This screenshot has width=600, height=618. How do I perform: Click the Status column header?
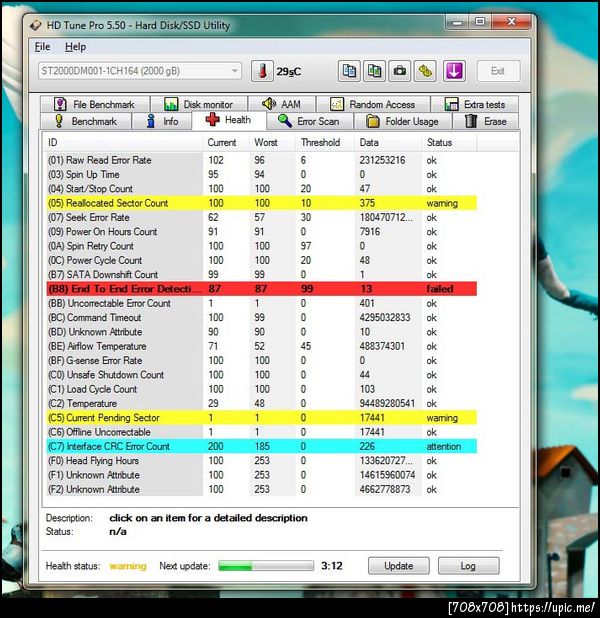(449, 143)
